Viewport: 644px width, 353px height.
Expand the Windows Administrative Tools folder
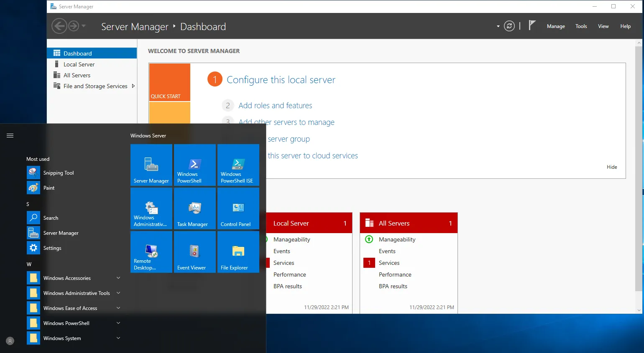click(x=118, y=293)
